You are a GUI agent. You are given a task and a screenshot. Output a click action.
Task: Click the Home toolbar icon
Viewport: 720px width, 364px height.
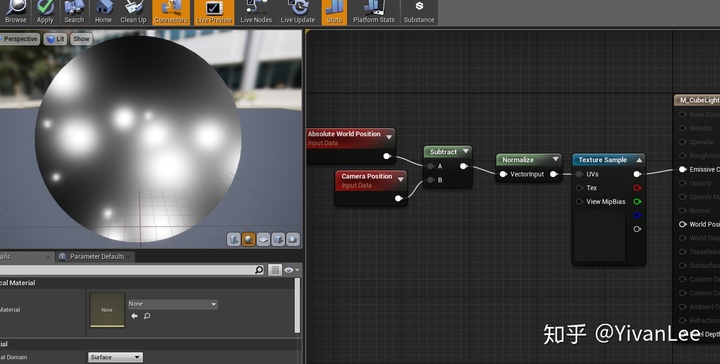[103, 12]
